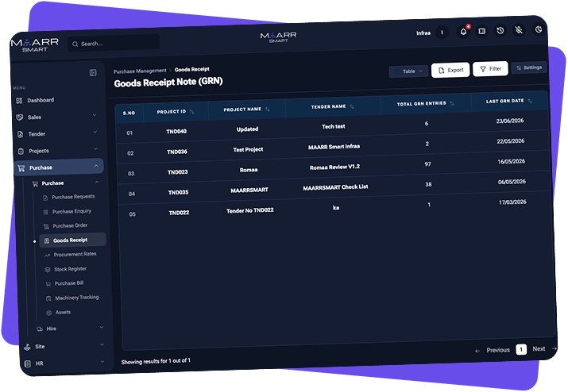The height and width of the screenshot is (392, 568).
Task: Open Stock Register sidebar item
Action: (x=70, y=269)
